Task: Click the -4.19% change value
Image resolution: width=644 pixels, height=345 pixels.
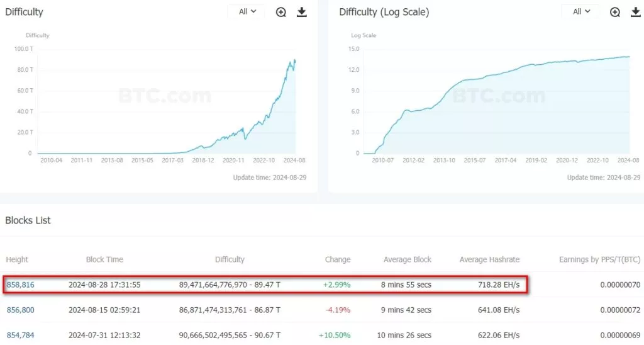Action: 337,310
